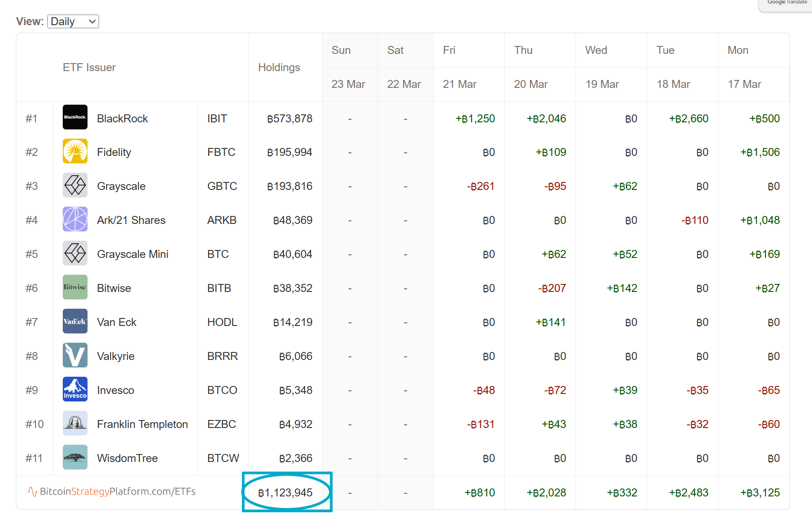Click the ETF Issuer column header
812x526 pixels.
coord(89,68)
